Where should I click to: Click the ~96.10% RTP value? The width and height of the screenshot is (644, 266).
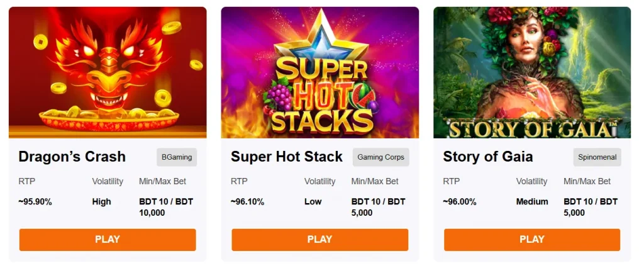pyautogui.click(x=248, y=202)
